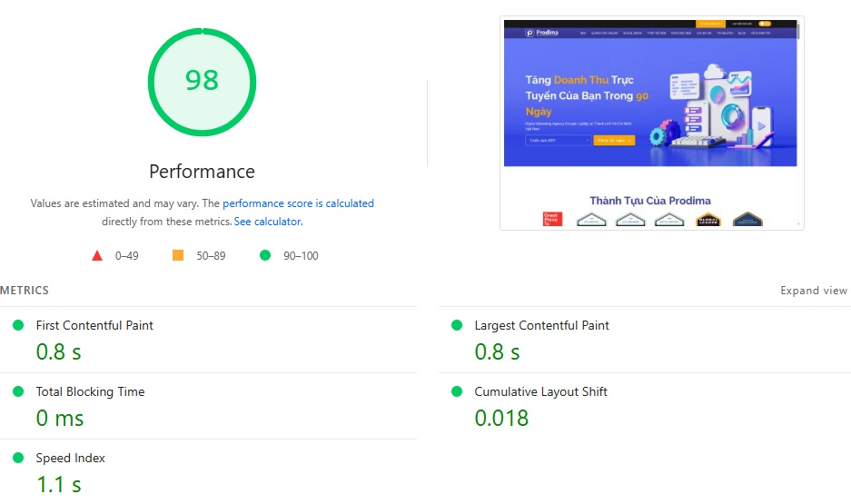Click green status dot beside First Contentful Paint
The image size is (851, 504).
point(18,325)
